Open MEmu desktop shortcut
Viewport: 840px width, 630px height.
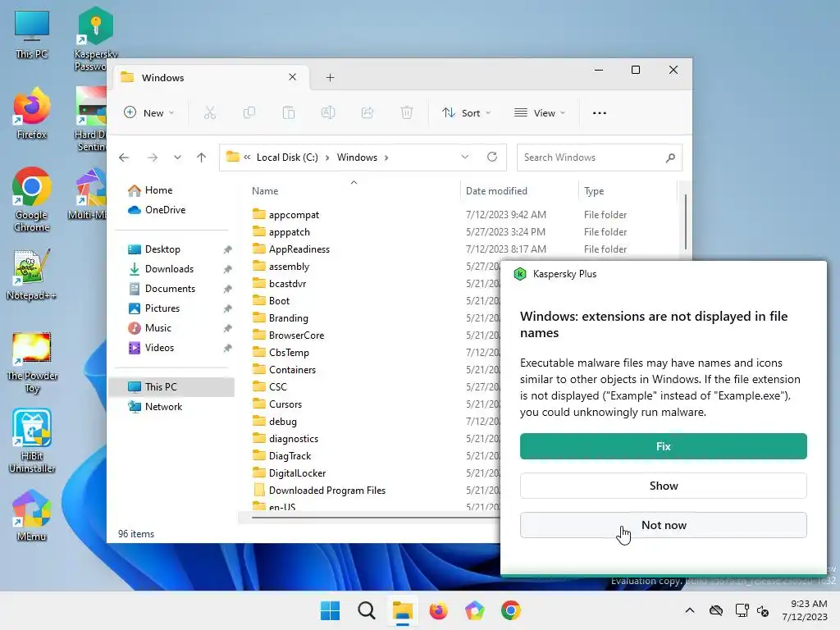[x=32, y=515]
